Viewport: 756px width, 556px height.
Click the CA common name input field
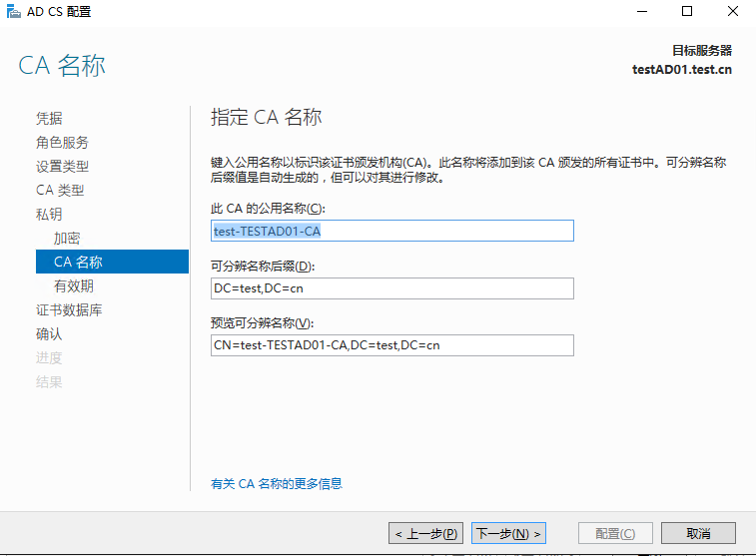point(392,231)
